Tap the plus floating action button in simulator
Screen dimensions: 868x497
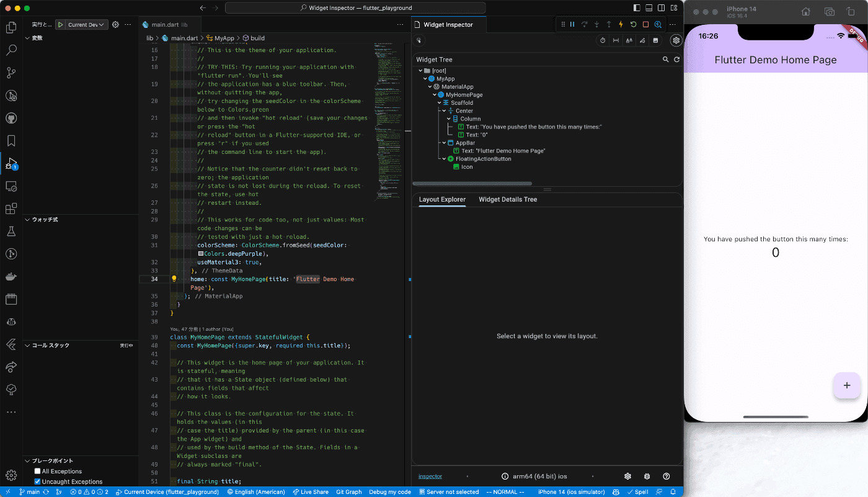[846, 385]
